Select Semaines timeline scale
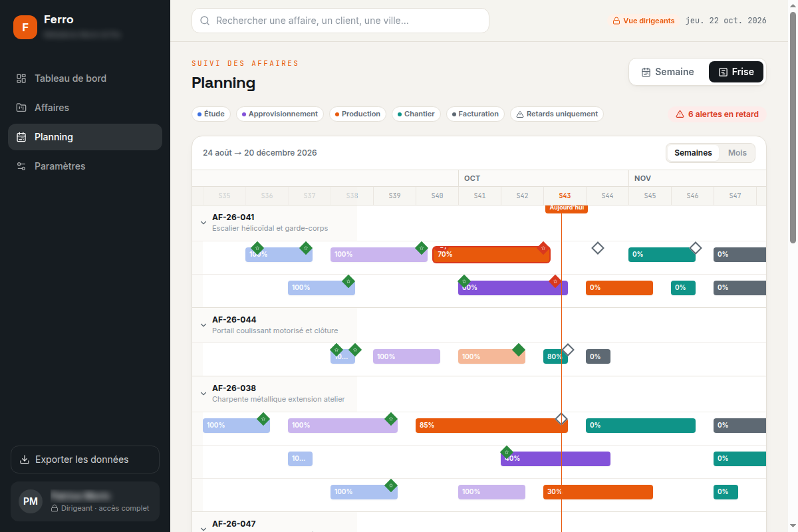798x532 pixels. coord(693,153)
